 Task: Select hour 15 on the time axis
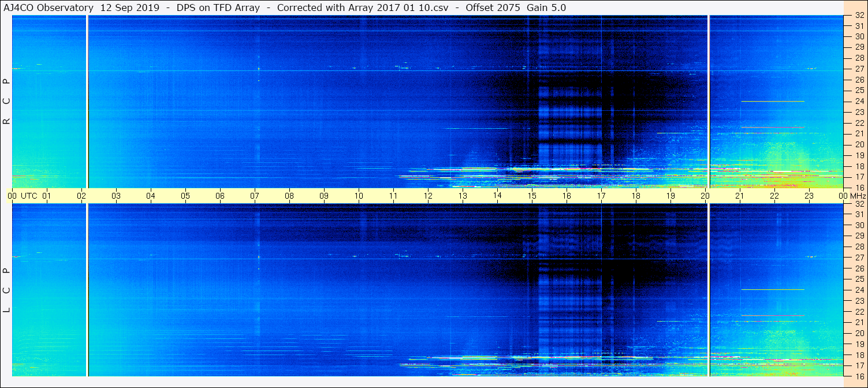pyautogui.click(x=532, y=196)
